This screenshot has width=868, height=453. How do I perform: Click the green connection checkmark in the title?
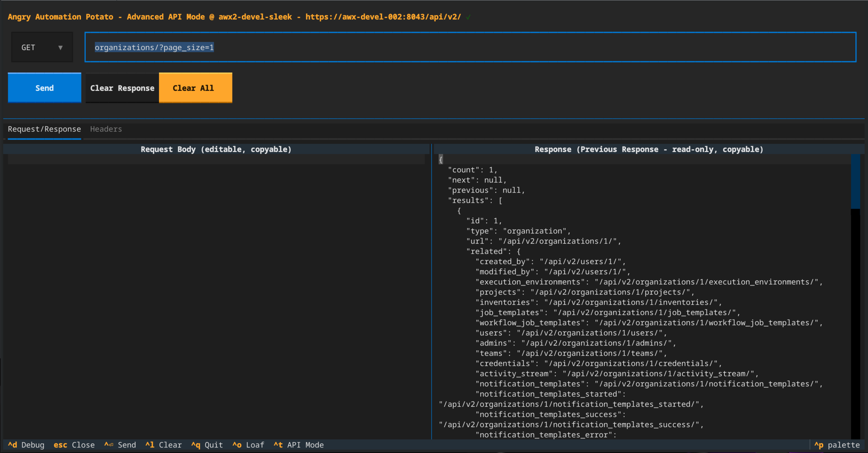coord(468,17)
